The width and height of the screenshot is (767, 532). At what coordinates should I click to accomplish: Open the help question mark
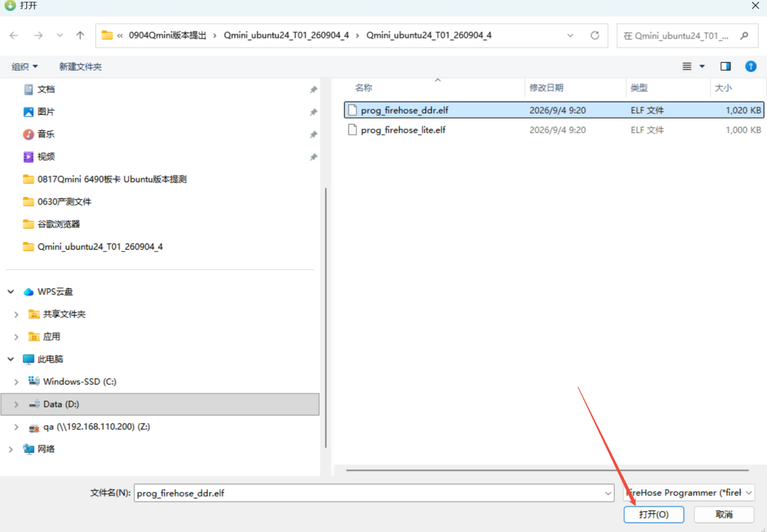tap(751, 66)
